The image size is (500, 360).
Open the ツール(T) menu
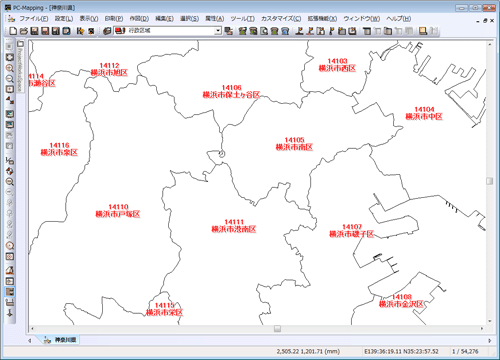242,19
